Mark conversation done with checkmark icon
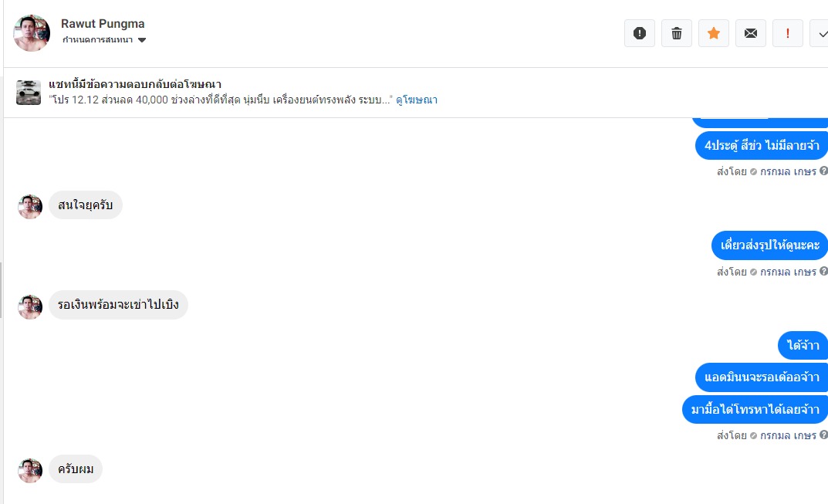This screenshot has width=828, height=504. tap(820, 33)
